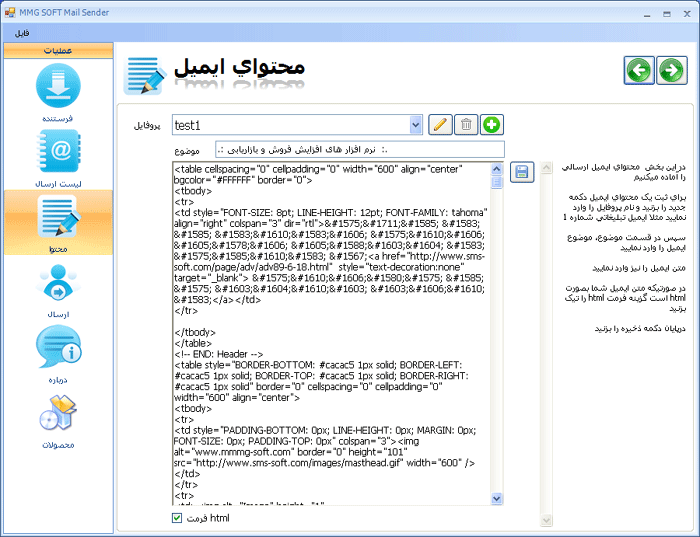Screen dimensions: 700x537
Task: Click help panel scrollbar up arrow
Action: [546, 168]
